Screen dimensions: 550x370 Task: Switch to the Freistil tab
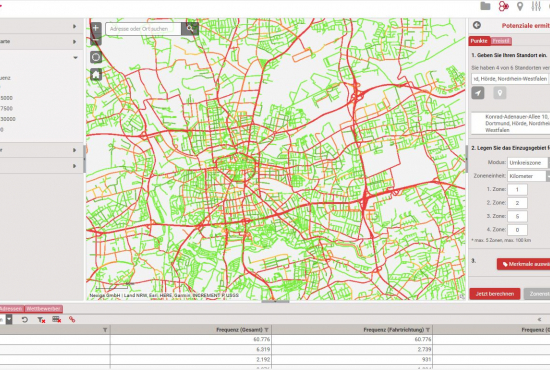point(501,41)
